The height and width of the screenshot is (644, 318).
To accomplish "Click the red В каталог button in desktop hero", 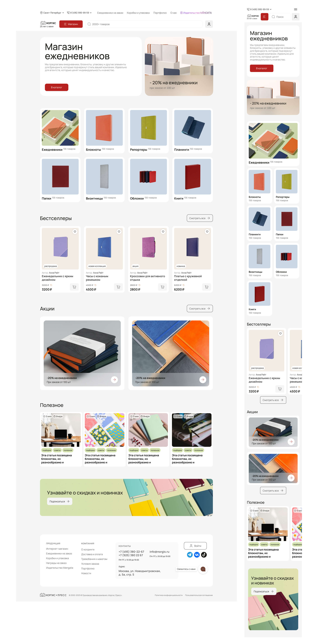I will pos(56,87).
